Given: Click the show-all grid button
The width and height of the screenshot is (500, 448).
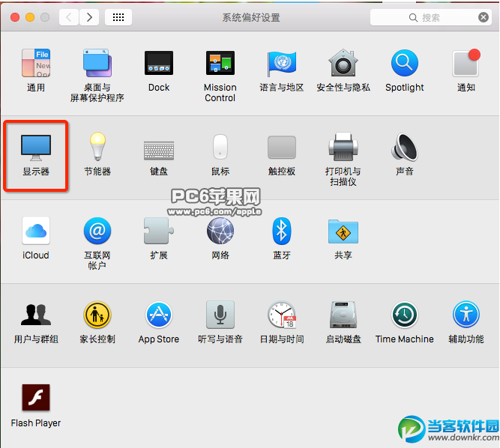Looking at the screenshot, I should click(118, 17).
